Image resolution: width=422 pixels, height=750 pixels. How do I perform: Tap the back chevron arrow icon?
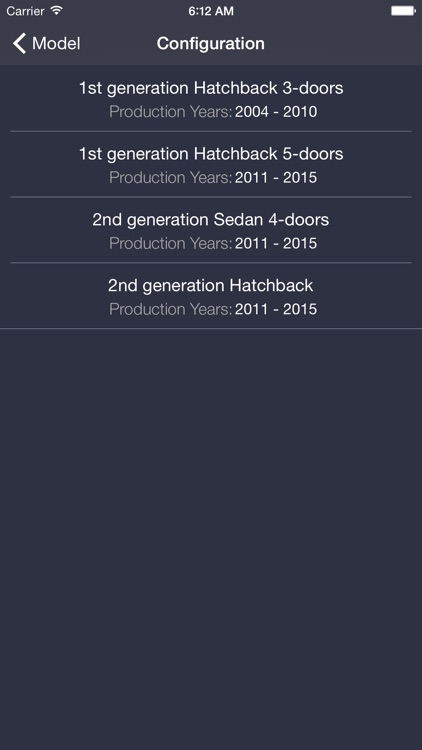(x=19, y=44)
